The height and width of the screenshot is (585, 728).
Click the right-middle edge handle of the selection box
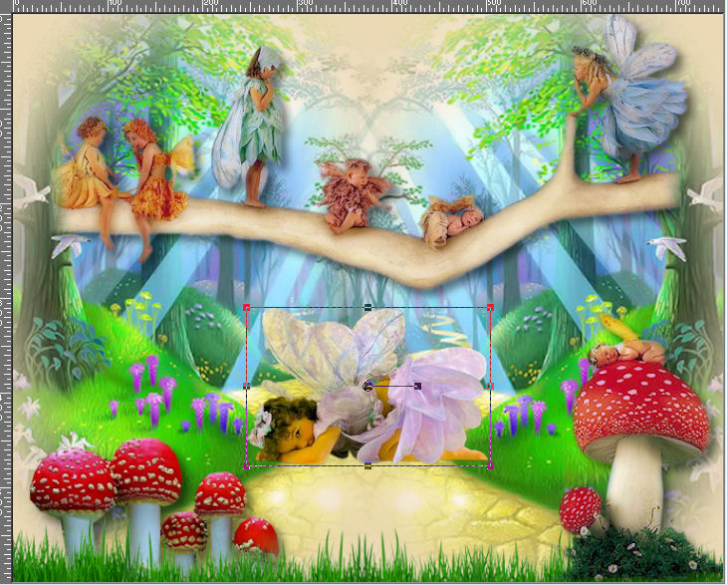click(x=490, y=386)
